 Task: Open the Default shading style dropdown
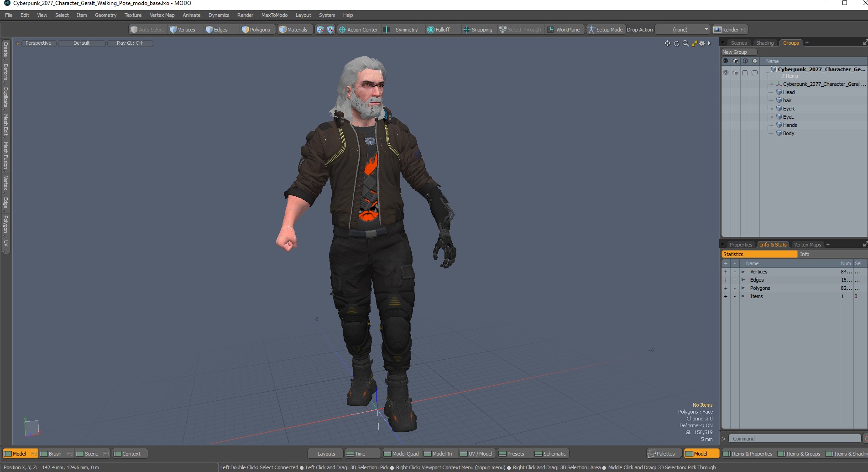[82, 43]
